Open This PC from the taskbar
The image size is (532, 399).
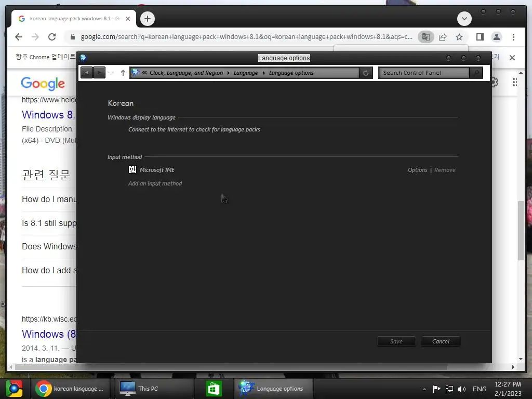pos(154,389)
